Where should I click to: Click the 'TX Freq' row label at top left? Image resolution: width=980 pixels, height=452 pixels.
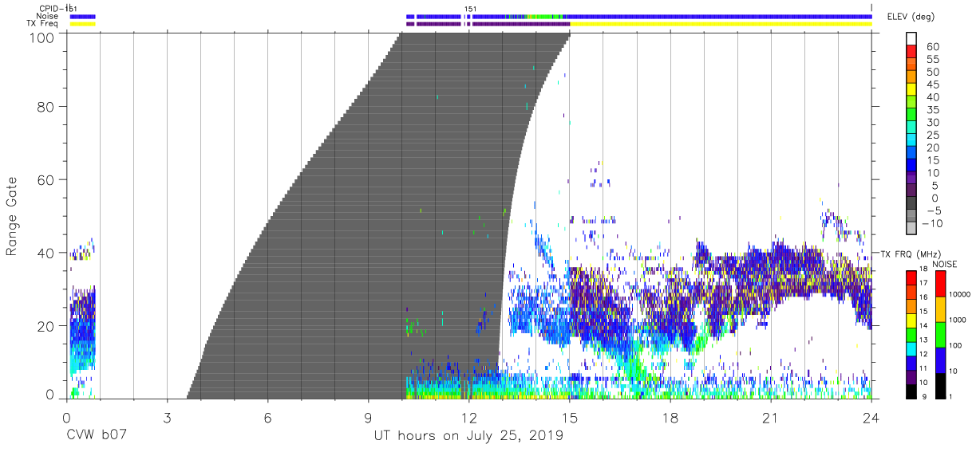(x=42, y=23)
